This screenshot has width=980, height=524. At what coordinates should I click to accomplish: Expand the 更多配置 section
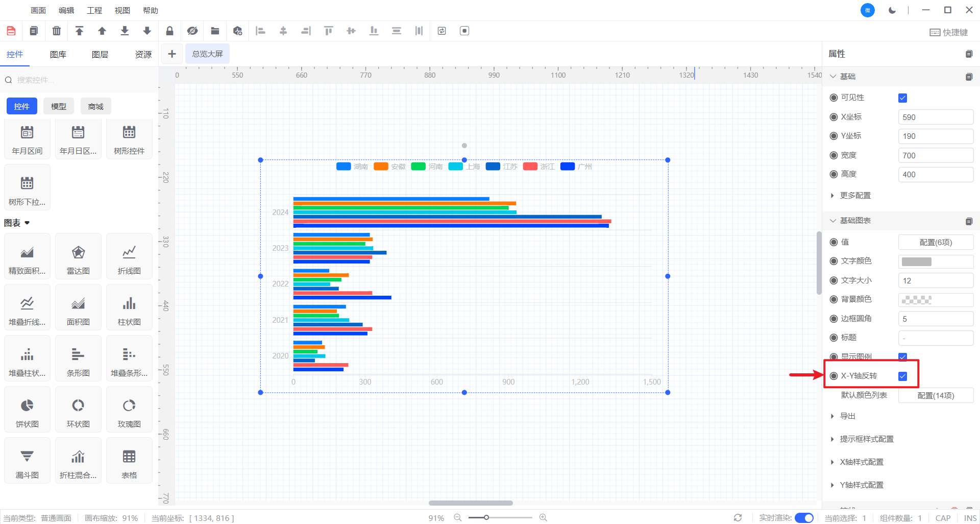[855, 196]
